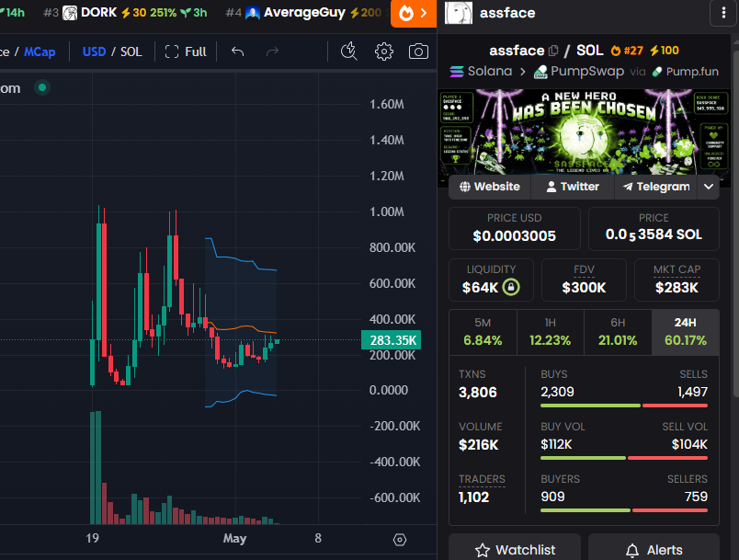The image size is (739, 560).
Task: Undo the last chart action
Action: [x=237, y=51]
